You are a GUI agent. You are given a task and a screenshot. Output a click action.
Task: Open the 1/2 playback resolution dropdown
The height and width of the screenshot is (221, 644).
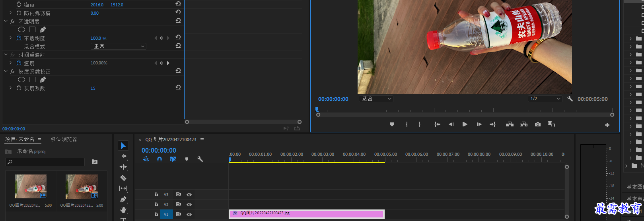coord(545,99)
